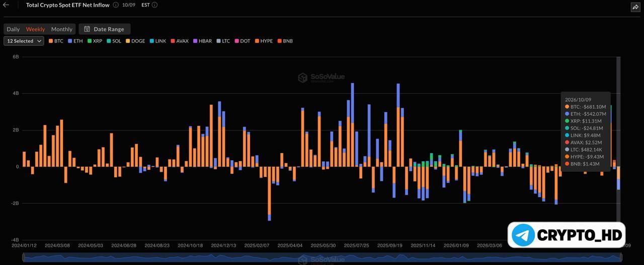Toggle the DOGE series in the legend
This screenshot has height=265, width=644.
(x=135, y=41)
